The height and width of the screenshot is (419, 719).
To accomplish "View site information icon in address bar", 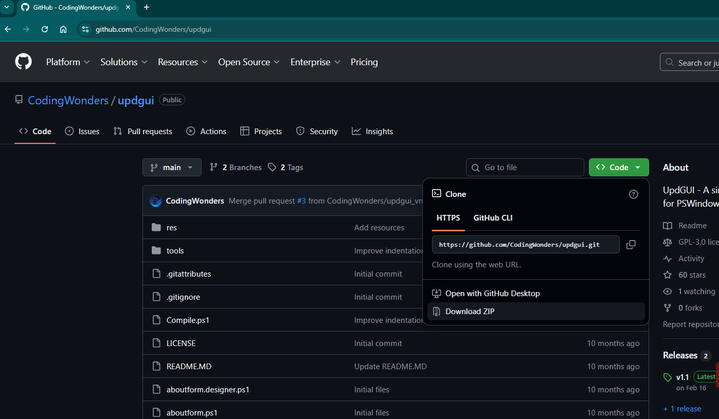I will (x=85, y=29).
